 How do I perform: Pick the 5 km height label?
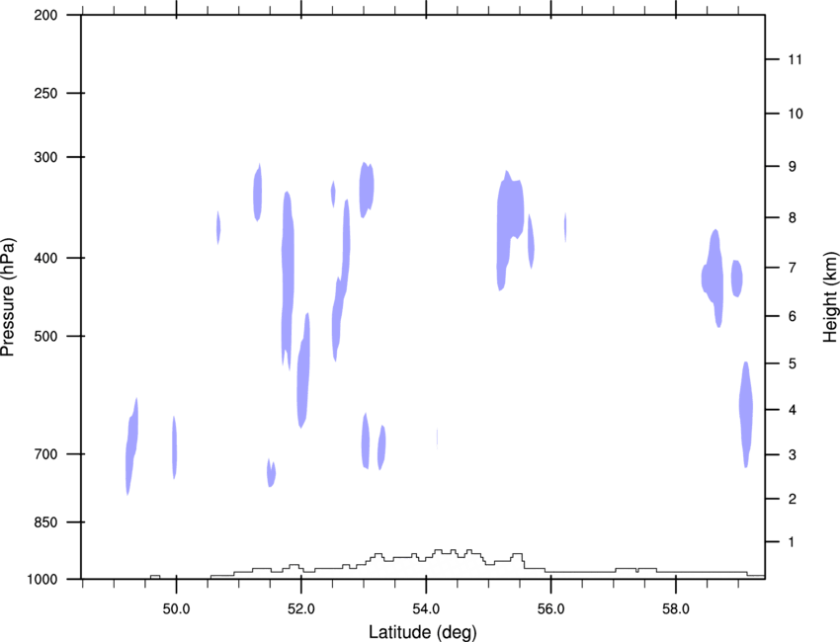click(x=793, y=363)
